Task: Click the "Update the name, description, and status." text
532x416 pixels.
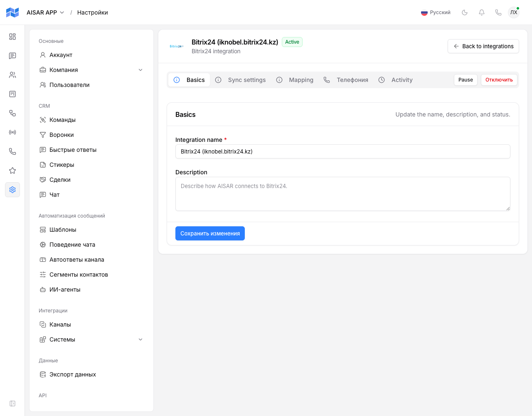Action: [453, 114]
